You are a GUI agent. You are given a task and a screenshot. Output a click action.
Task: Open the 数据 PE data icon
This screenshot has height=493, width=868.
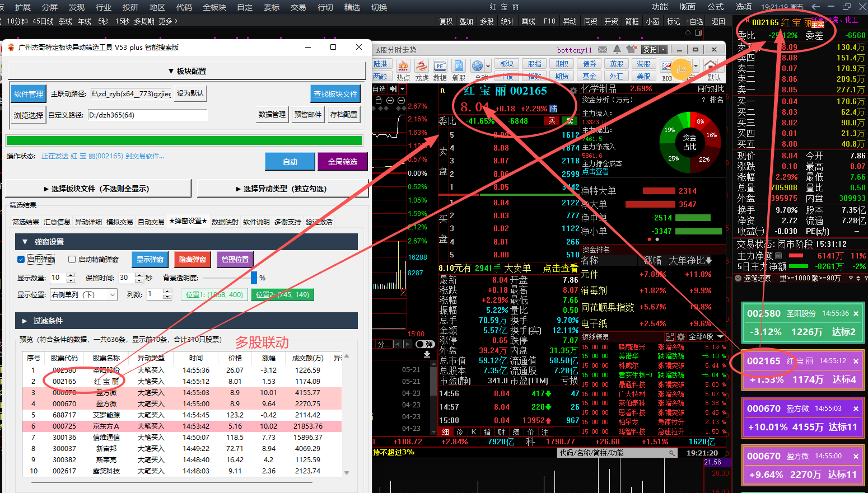click(440, 66)
